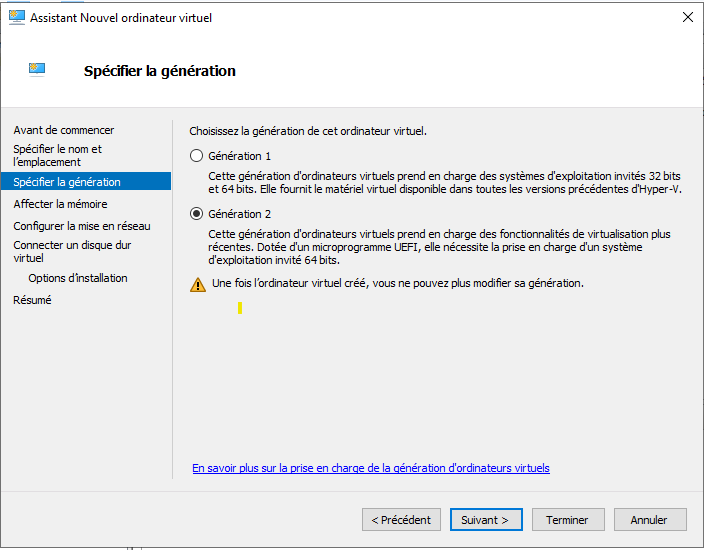Open the Options d'installation sub-step

78,278
